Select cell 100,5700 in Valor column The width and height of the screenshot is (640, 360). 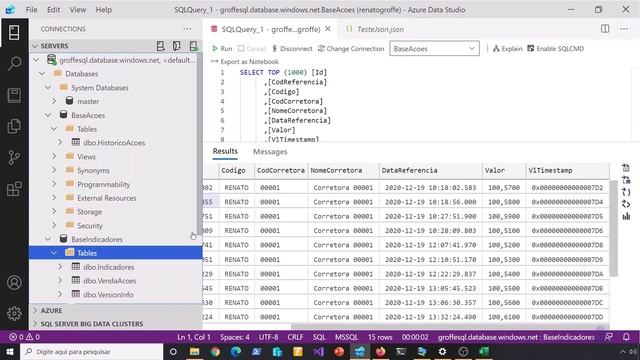coord(504,187)
